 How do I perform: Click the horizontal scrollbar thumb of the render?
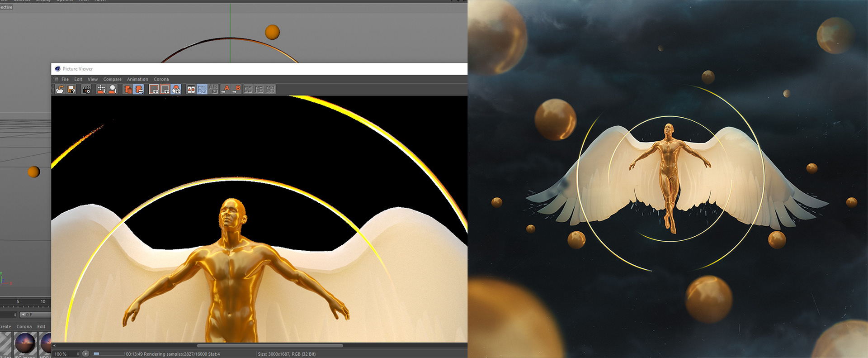(x=270, y=346)
